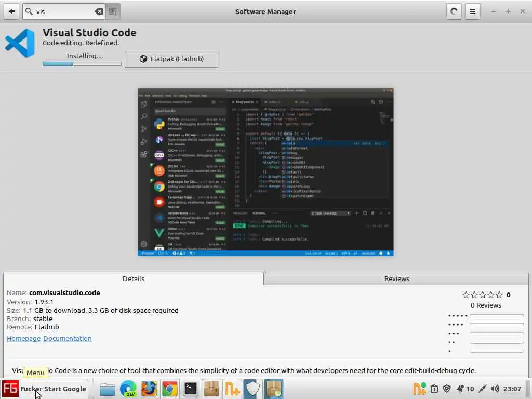This screenshot has height=399, width=532.
Task: Open the Documentation link
Action: pyautogui.click(x=67, y=338)
